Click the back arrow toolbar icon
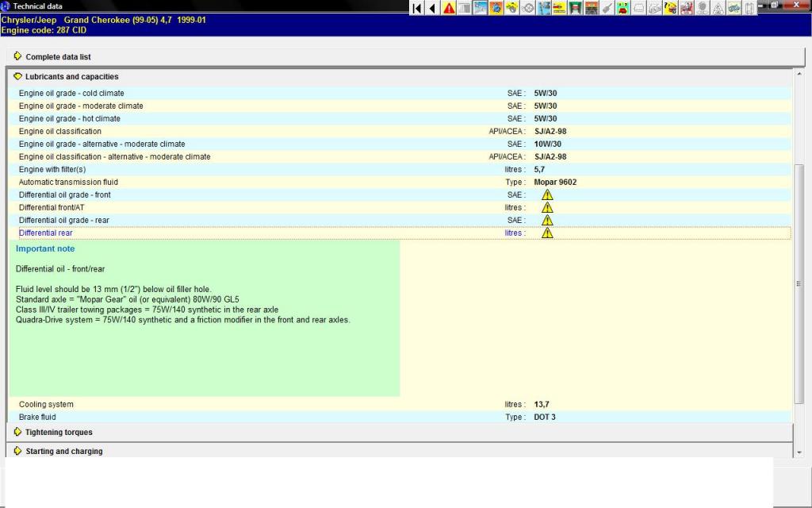Image resolution: width=812 pixels, height=508 pixels. [x=433, y=8]
